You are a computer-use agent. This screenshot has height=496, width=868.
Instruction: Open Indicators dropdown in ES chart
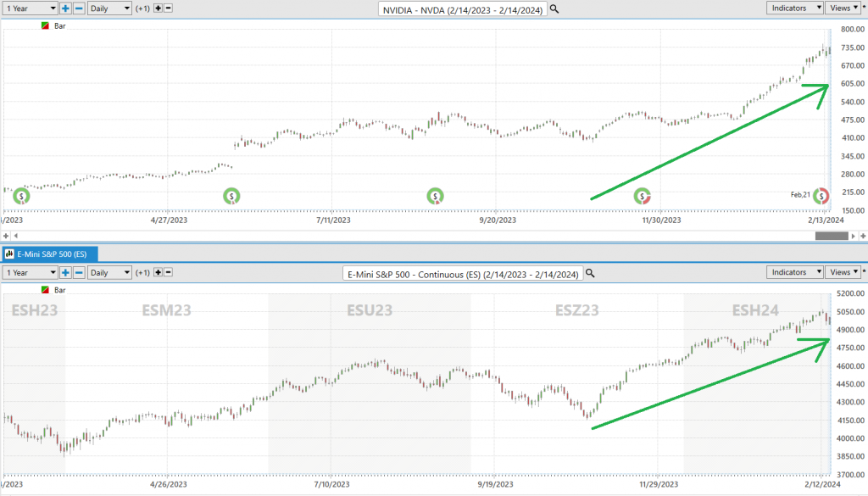point(794,272)
